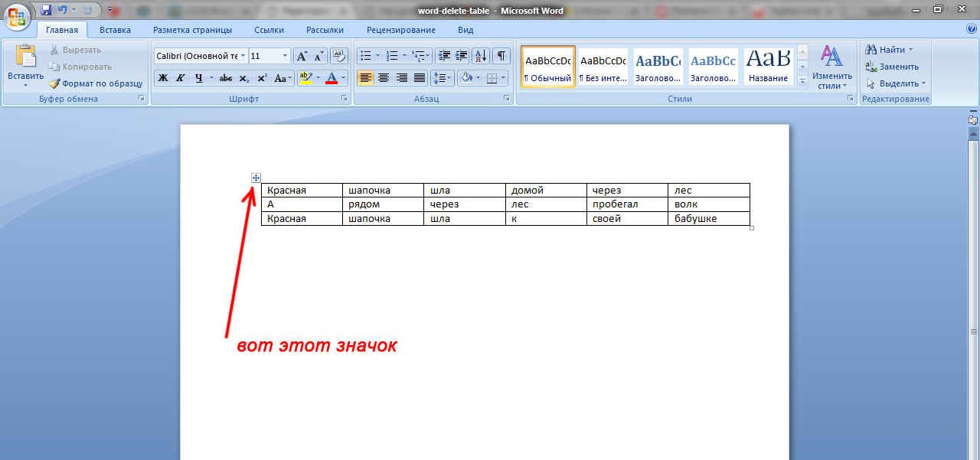Decrease paragraph indent
Image resolution: width=980 pixels, height=460 pixels.
click(445, 56)
